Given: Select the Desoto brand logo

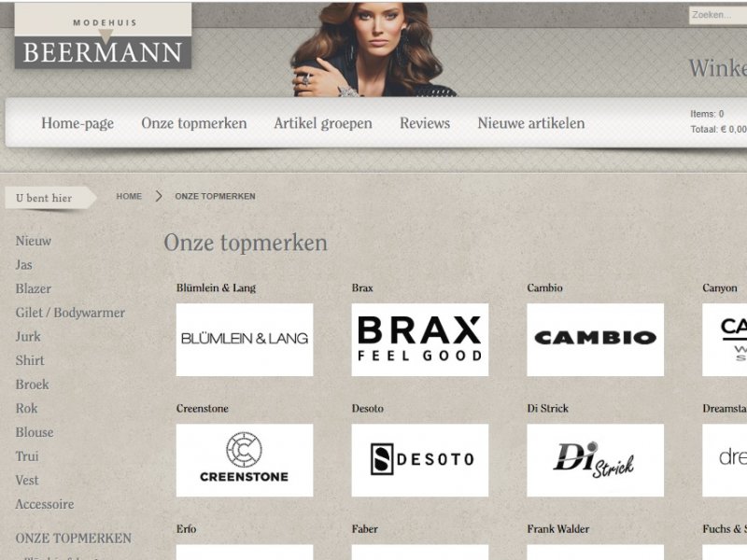Looking at the screenshot, I should click(x=419, y=460).
